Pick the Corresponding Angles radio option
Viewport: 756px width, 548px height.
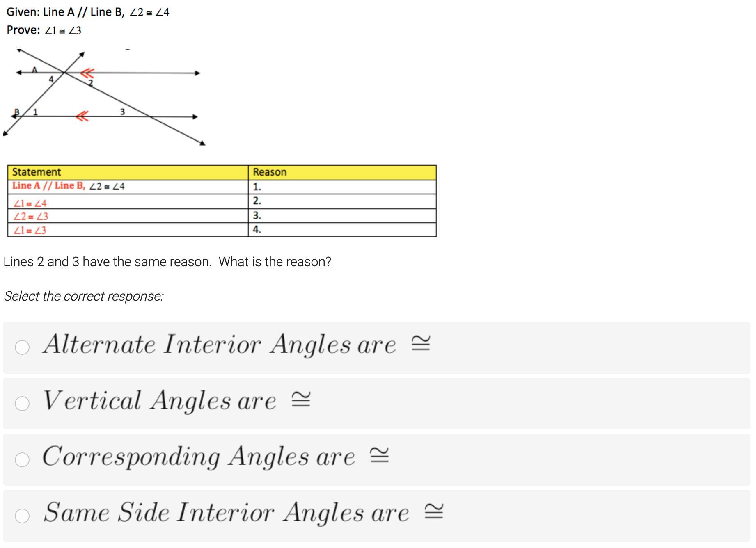[x=22, y=460]
